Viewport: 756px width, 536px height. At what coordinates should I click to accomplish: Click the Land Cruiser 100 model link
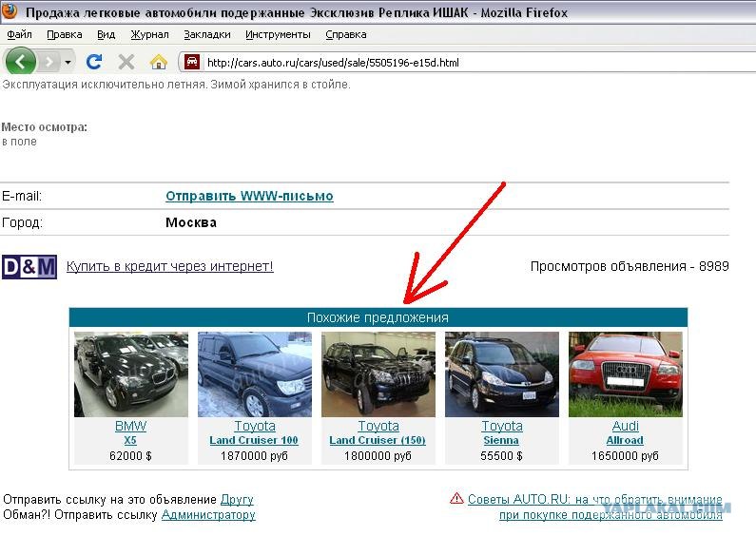coord(254,441)
